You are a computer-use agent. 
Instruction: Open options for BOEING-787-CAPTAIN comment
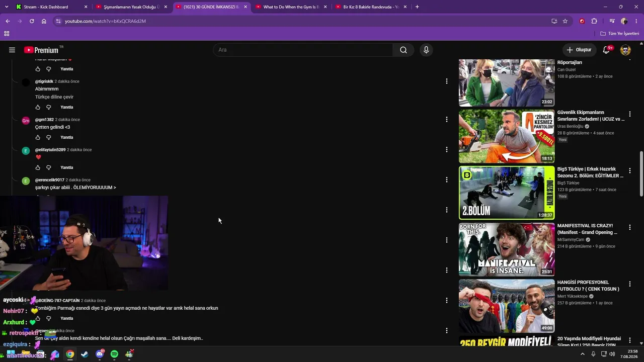[446, 300]
